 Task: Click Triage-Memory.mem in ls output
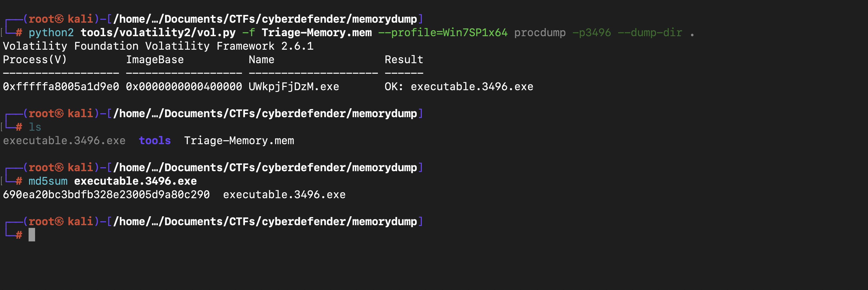coord(239,141)
